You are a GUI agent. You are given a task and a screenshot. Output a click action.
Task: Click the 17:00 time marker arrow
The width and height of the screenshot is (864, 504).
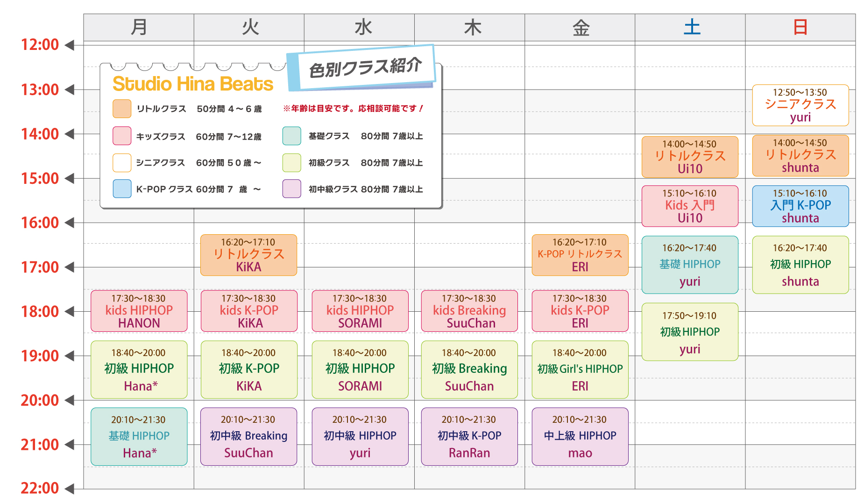[x=70, y=267]
